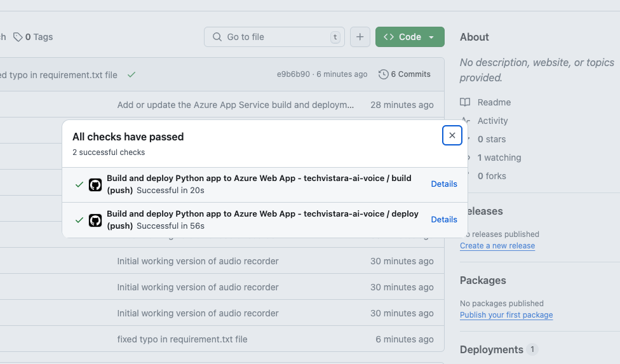Focus the Go to file search field

pyautogui.click(x=274, y=37)
